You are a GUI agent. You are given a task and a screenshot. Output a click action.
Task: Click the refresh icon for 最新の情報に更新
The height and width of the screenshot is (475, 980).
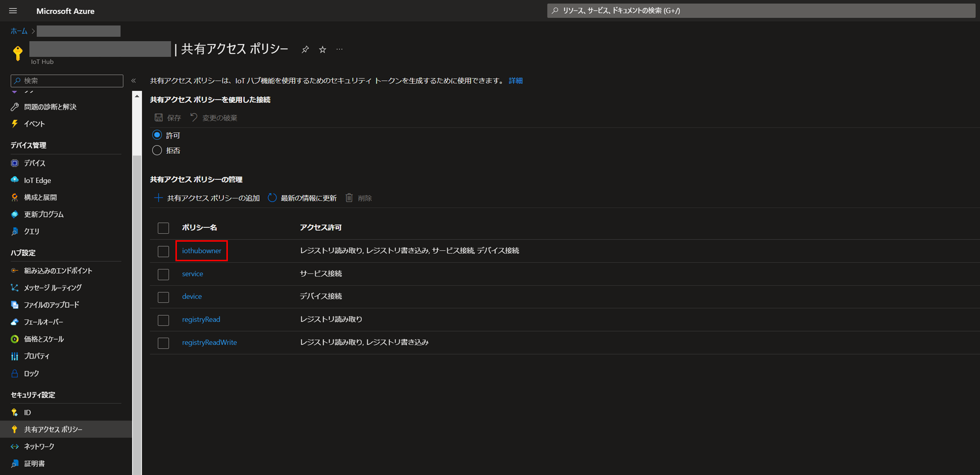pyautogui.click(x=272, y=198)
